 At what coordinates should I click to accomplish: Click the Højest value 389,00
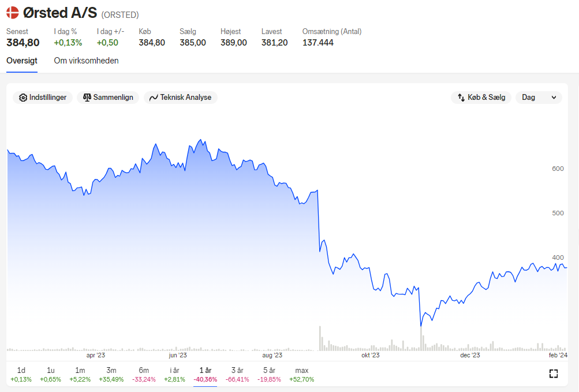pyautogui.click(x=234, y=43)
